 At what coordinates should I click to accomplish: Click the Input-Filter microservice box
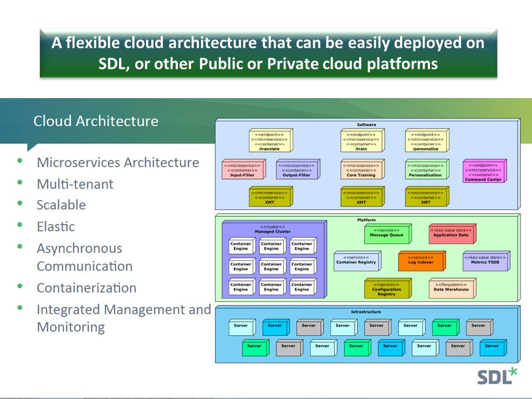click(x=243, y=169)
